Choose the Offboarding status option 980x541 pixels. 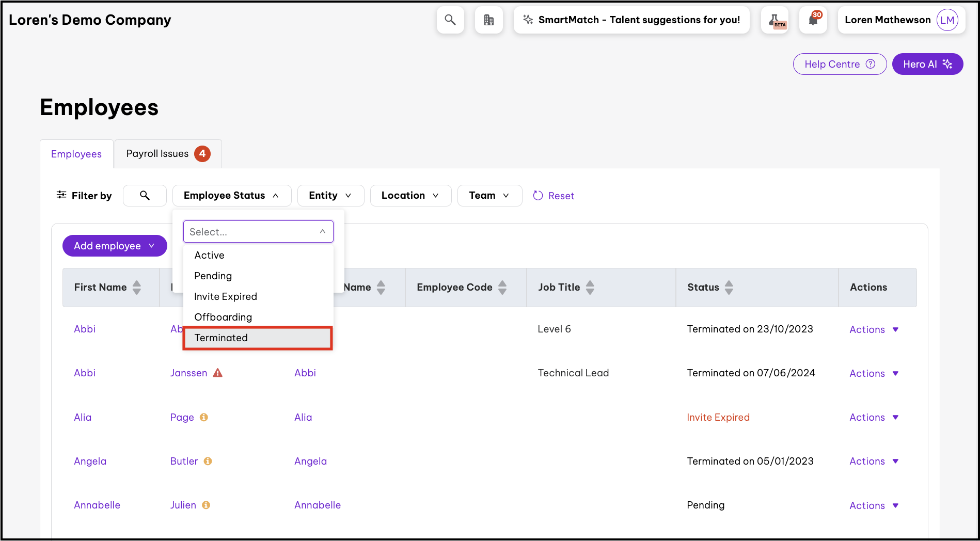click(223, 317)
